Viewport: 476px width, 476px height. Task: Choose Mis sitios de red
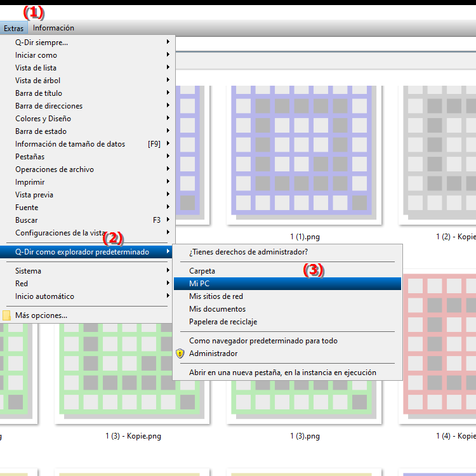tap(287, 296)
